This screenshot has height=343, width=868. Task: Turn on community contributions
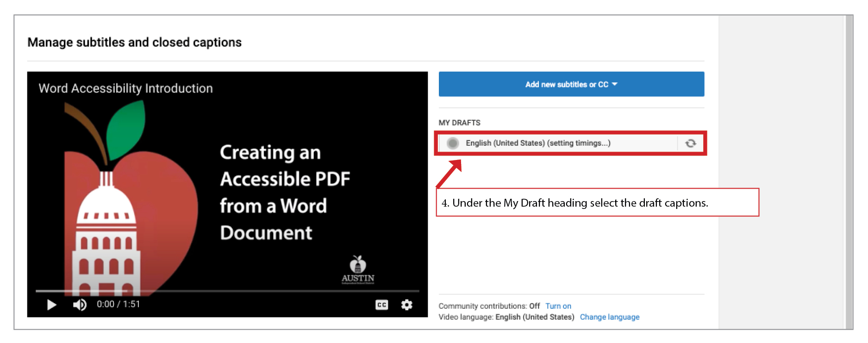(x=558, y=306)
